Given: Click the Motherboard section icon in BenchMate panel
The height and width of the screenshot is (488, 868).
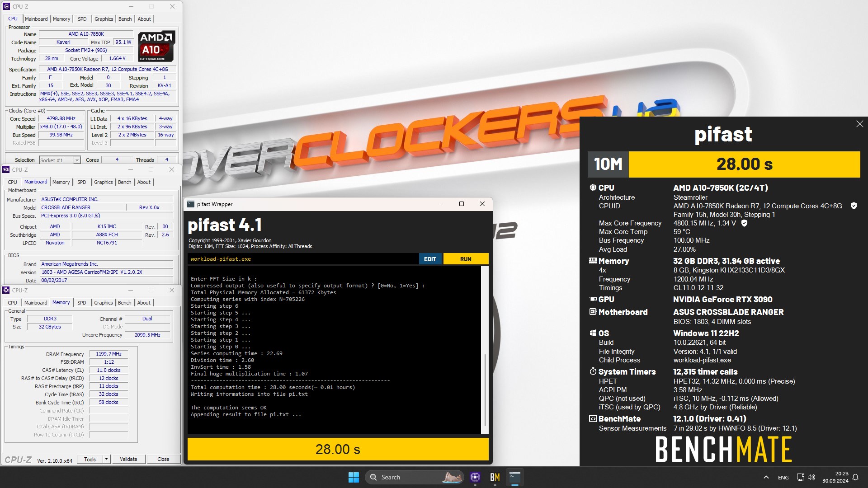Looking at the screenshot, I should [593, 312].
